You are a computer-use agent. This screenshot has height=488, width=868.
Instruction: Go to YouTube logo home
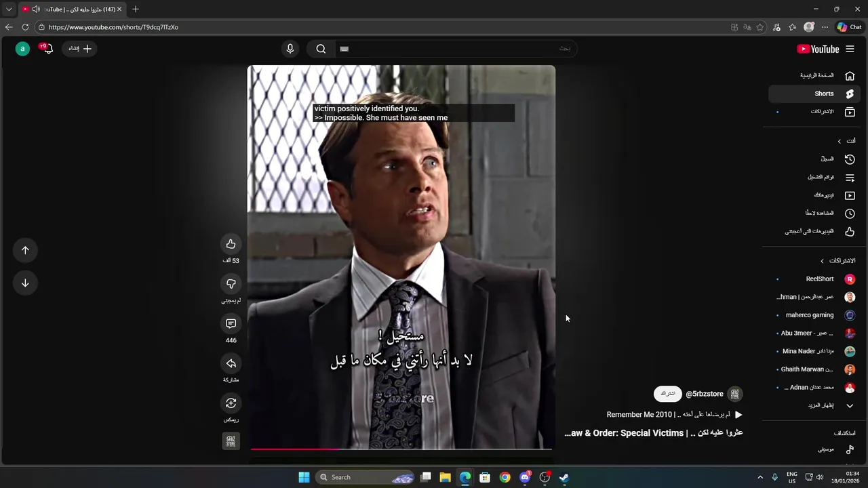coord(818,49)
